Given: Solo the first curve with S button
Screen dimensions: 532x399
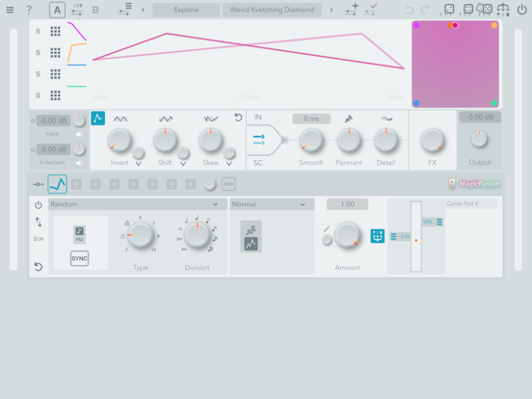Looking at the screenshot, I should click(x=38, y=31).
